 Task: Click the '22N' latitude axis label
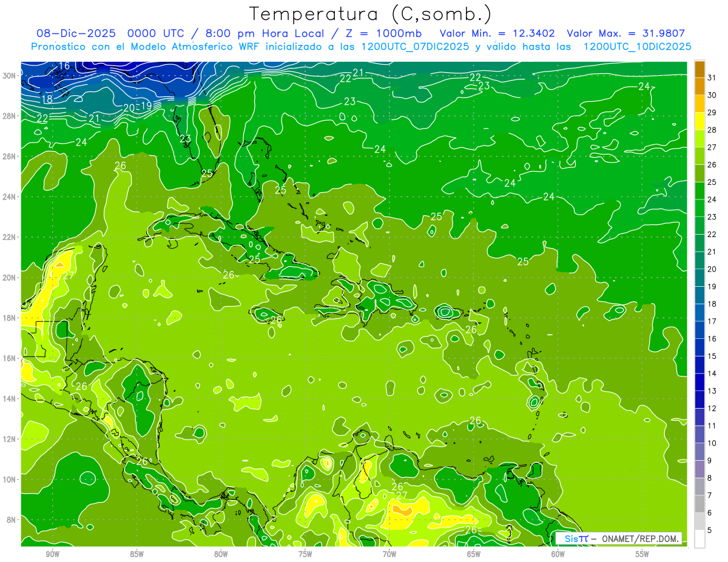coord(8,237)
